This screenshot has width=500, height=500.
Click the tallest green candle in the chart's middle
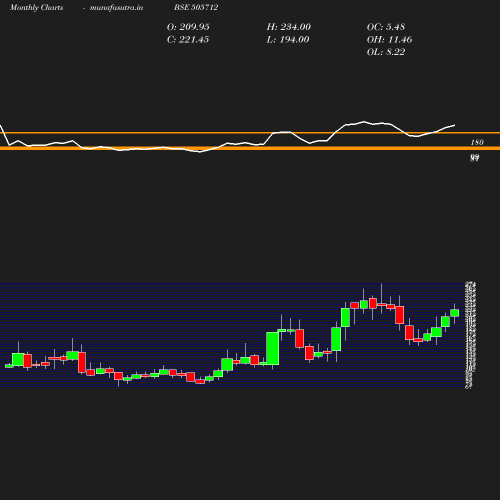(273, 348)
